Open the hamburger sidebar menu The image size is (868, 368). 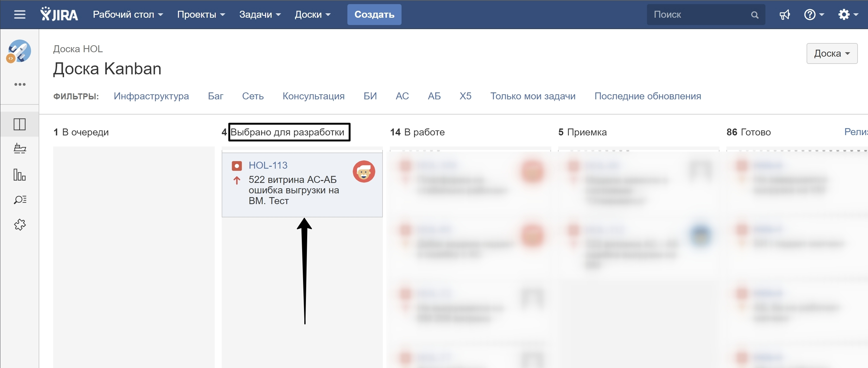20,15
